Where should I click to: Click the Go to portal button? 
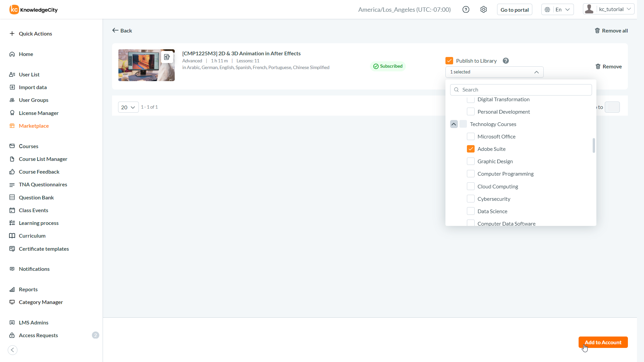[515, 10]
